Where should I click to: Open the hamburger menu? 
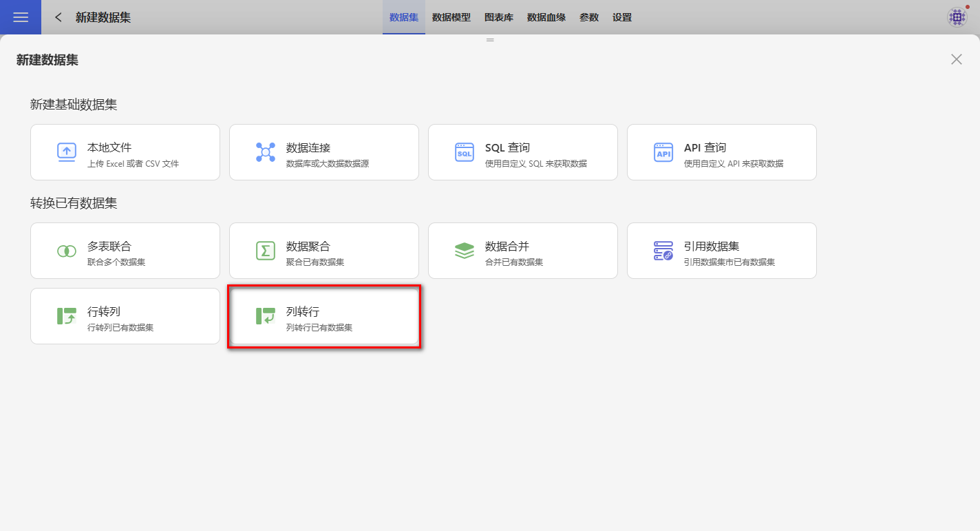(x=21, y=17)
